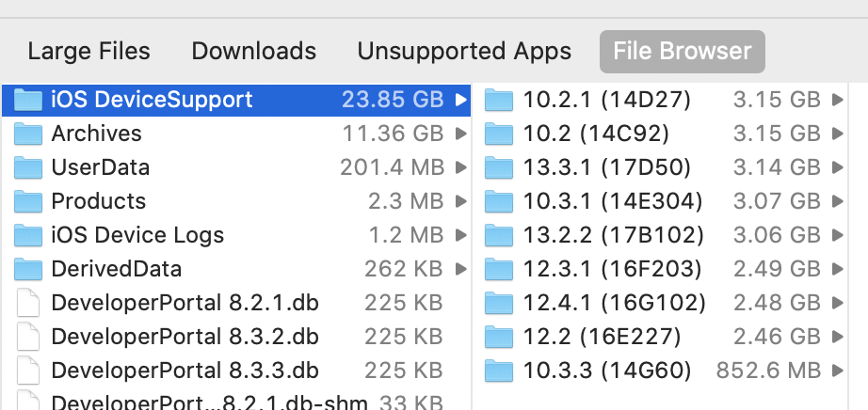Select the Unsupported Apps tab

pos(464,51)
